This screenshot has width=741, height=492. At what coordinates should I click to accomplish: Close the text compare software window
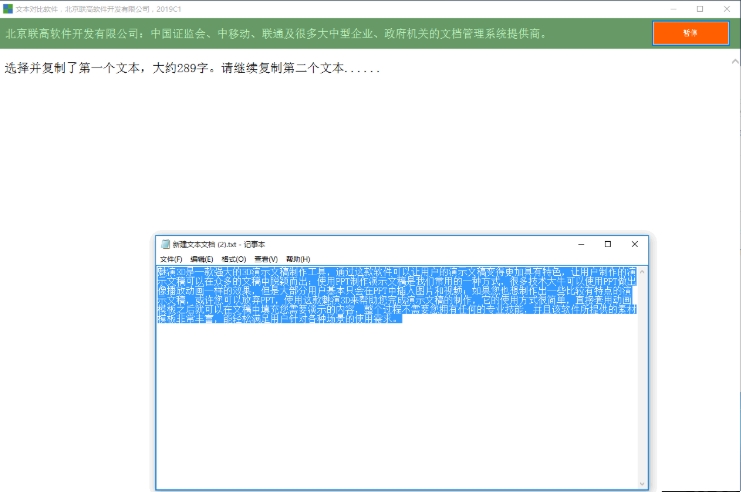pos(727,9)
